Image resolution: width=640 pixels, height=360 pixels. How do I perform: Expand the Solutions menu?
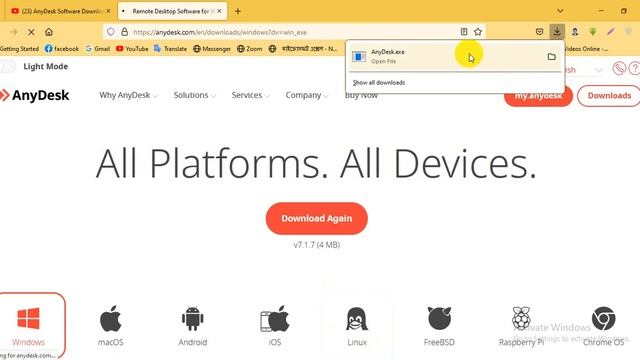(194, 95)
